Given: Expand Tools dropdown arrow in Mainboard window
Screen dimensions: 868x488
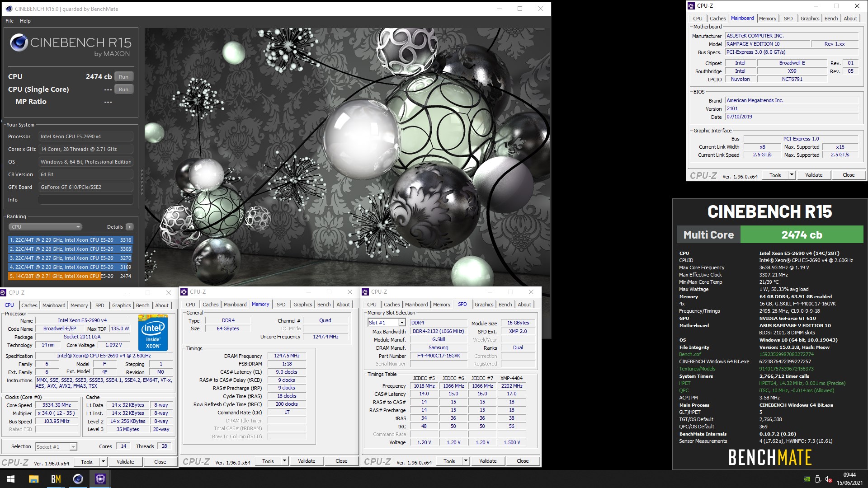Looking at the screenshot, I should pyautogui.click(x=792, y=175).
